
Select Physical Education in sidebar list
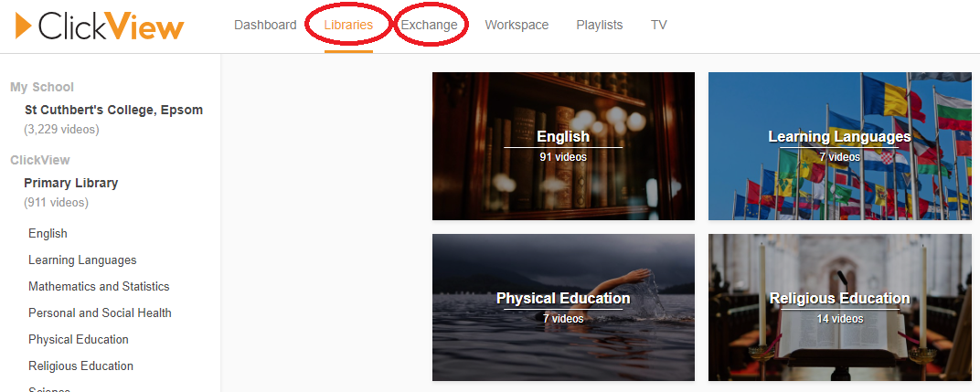point(79,340)
